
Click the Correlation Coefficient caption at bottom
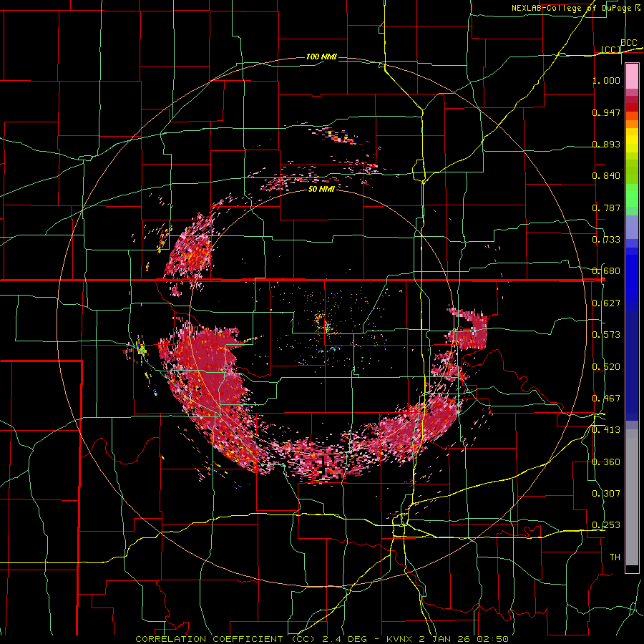(x=321, y=639)
